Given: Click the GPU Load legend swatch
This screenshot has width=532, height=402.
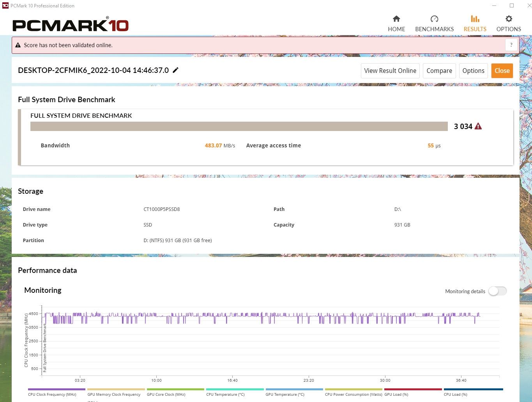Looking at the screenshot, I should pos(413,389).
